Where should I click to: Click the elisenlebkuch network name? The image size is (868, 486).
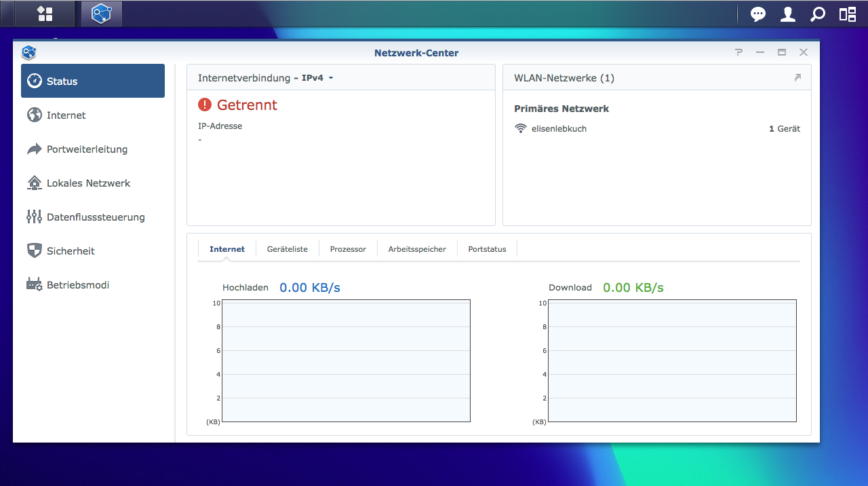click(x=559, y=128)
